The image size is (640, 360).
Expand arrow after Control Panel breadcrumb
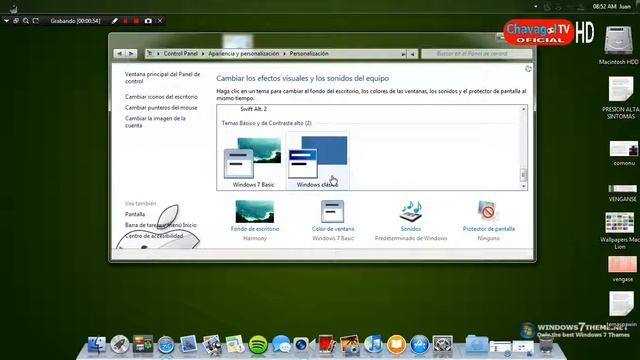203,53
